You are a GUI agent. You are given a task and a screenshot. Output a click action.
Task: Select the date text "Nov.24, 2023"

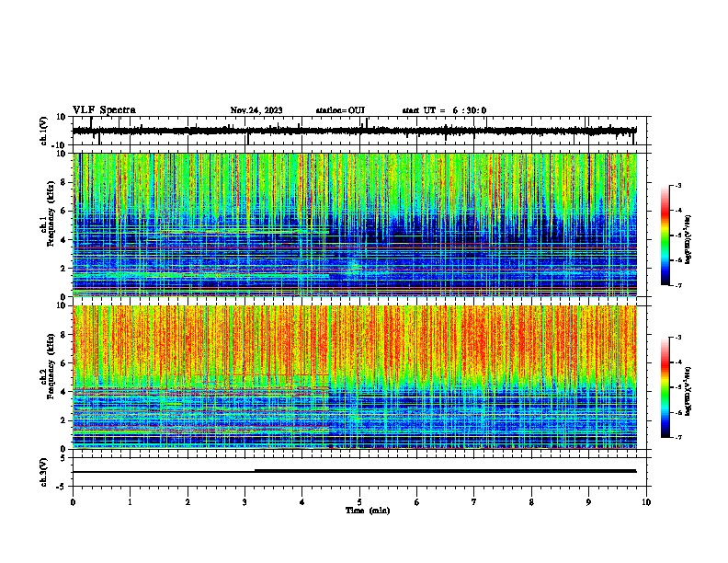(256, 110)
